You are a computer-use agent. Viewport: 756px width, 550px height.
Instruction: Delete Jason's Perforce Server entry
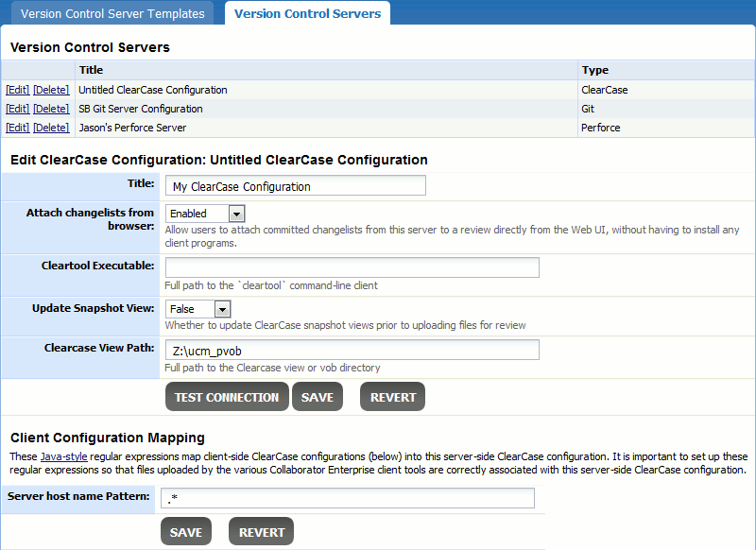point(51,128)
